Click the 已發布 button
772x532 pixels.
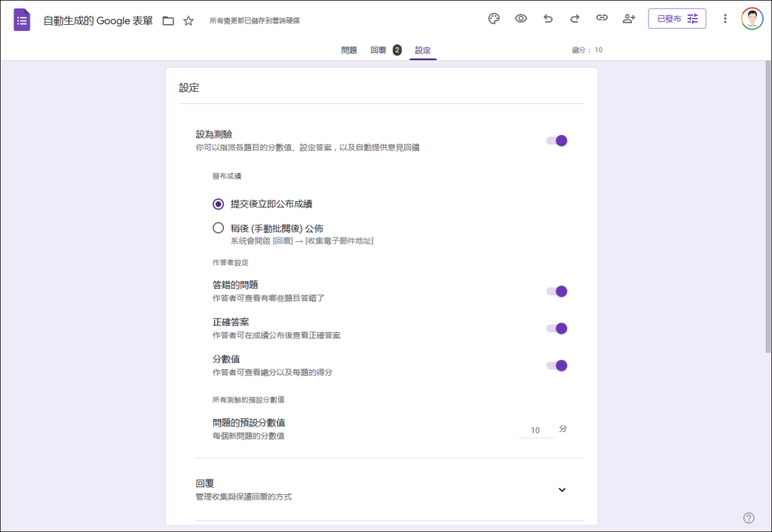pos(676,19)
